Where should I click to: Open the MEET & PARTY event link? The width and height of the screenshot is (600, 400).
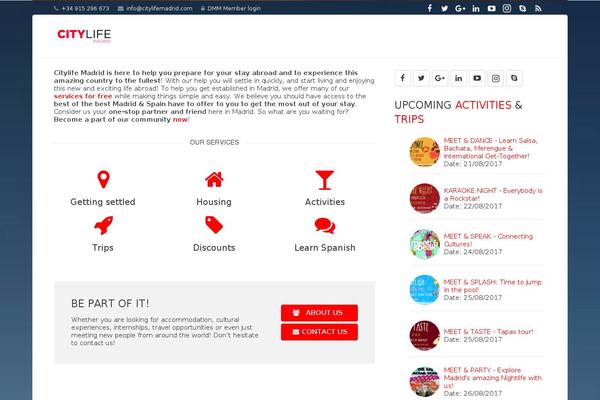click(x=493, y=378)
